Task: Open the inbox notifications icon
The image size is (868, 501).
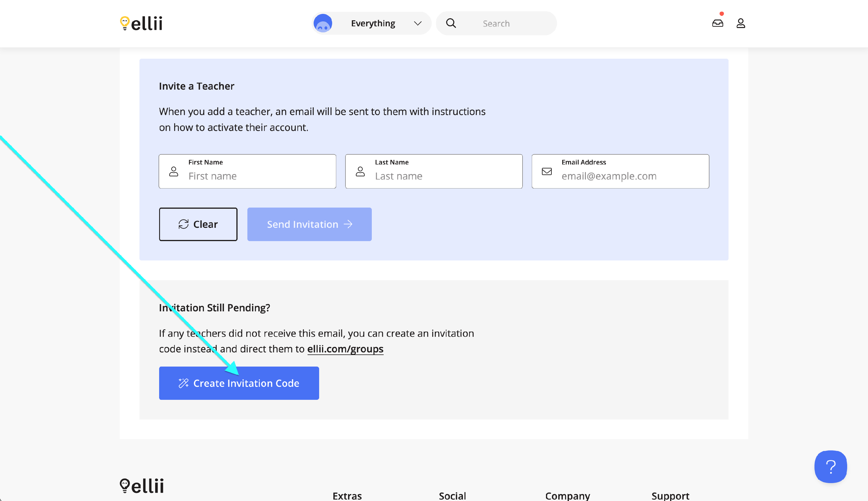Action: 718,23
